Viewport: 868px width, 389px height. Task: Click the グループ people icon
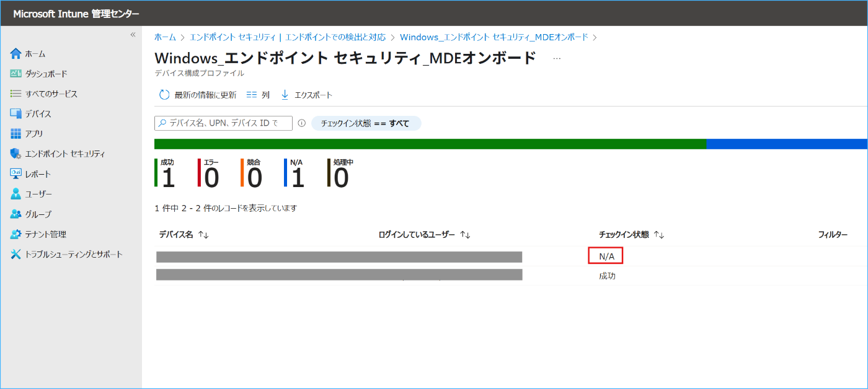pos(16,214)
